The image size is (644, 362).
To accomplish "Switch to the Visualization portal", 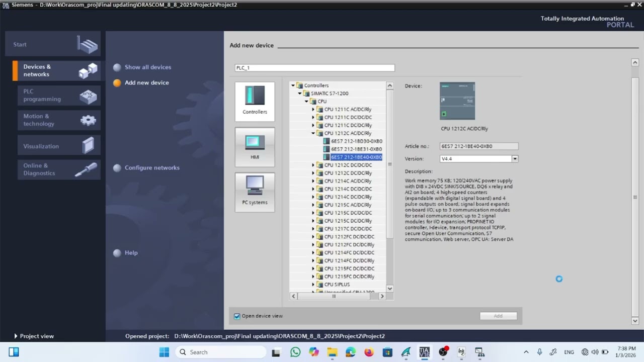I will click(59, 146).
